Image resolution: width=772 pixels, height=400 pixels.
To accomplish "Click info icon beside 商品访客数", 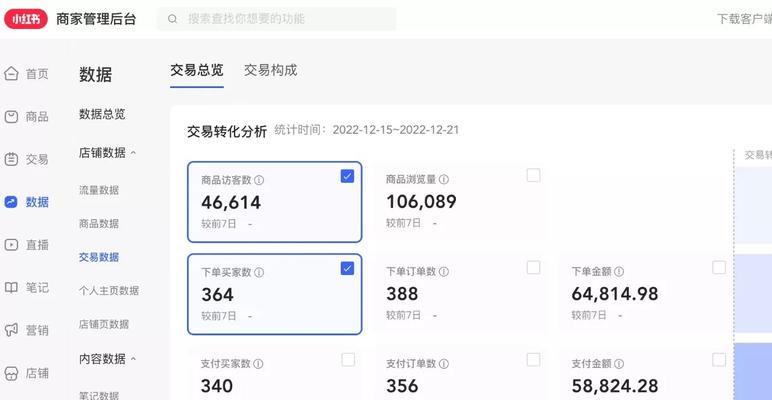I will pos(259,180).
